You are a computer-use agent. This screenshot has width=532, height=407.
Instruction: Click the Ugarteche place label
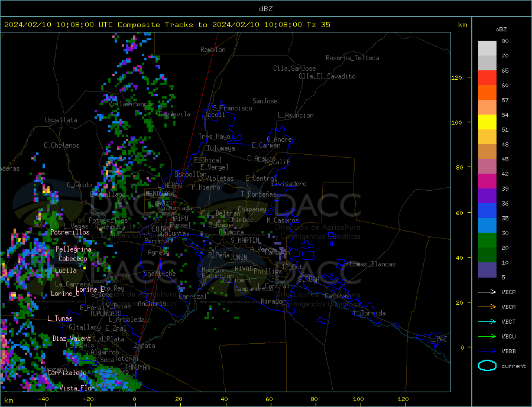click(160, 273)
